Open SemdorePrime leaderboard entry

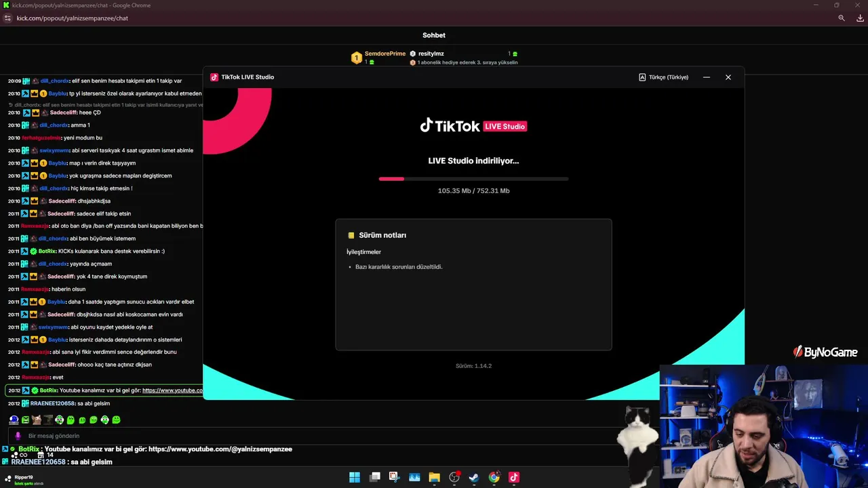384,54
